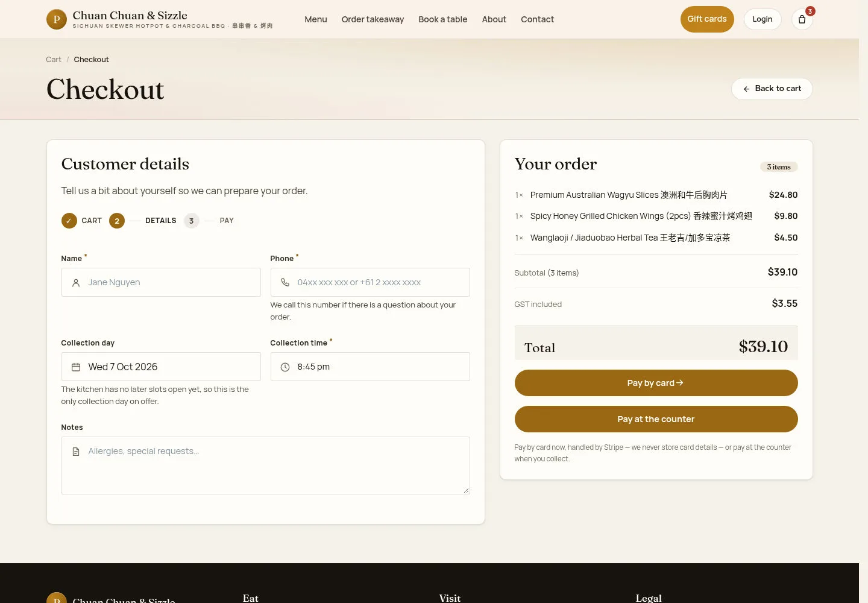Image resolution: width=868 pixels, height=603 pixels.
Task: Choose Pay at the counter
Action: tap(656, 419)
